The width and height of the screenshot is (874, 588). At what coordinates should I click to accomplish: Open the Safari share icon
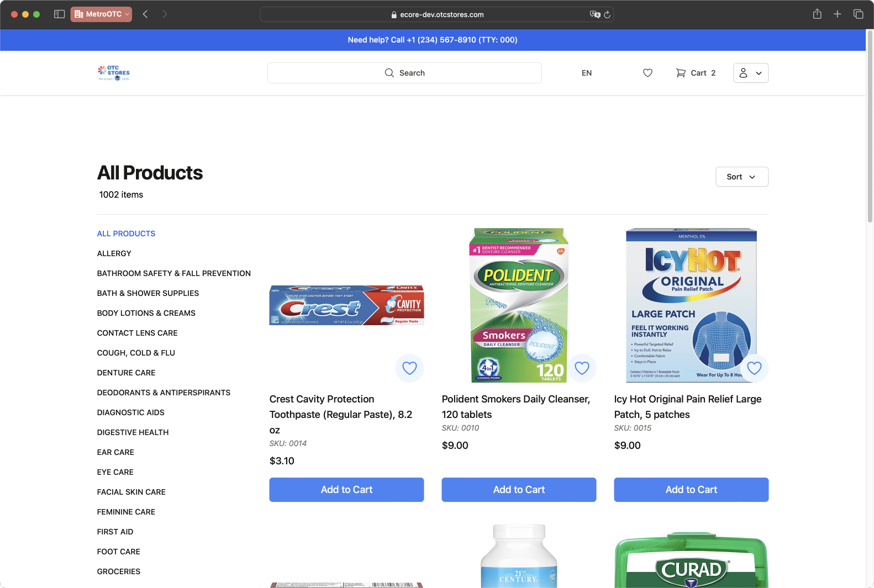[x=817, y=14]
